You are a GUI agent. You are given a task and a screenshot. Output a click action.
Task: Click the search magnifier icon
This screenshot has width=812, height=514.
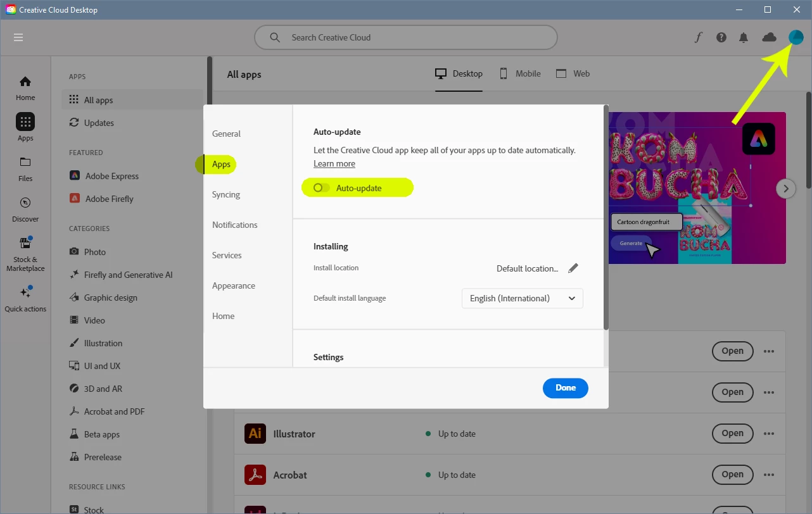pos(275,37)
